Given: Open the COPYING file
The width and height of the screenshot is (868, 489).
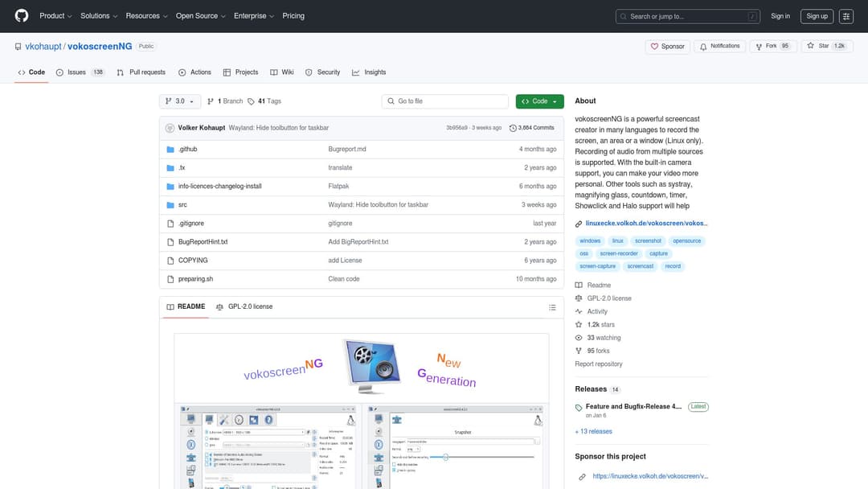Looking at the screenshot, I should coord(193,261).
